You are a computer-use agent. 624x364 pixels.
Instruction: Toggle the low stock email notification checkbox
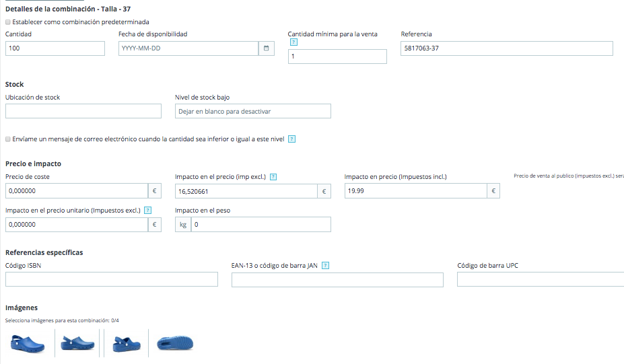point(8,139)
